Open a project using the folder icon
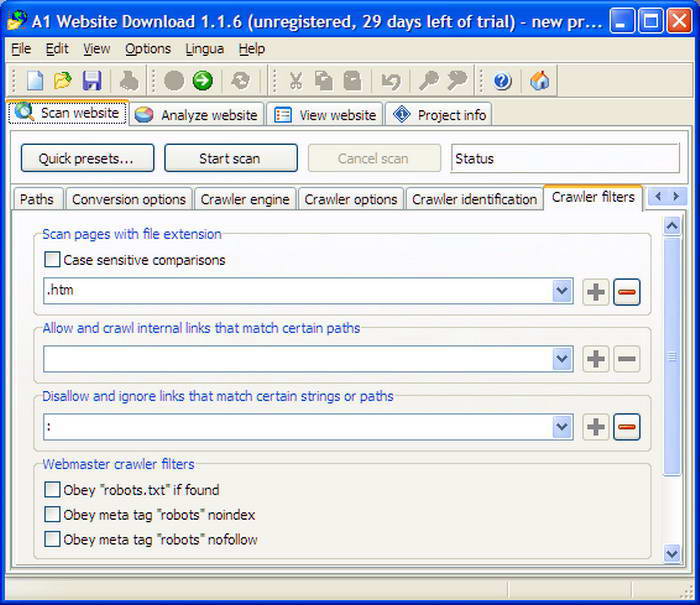 coord(63,81)
